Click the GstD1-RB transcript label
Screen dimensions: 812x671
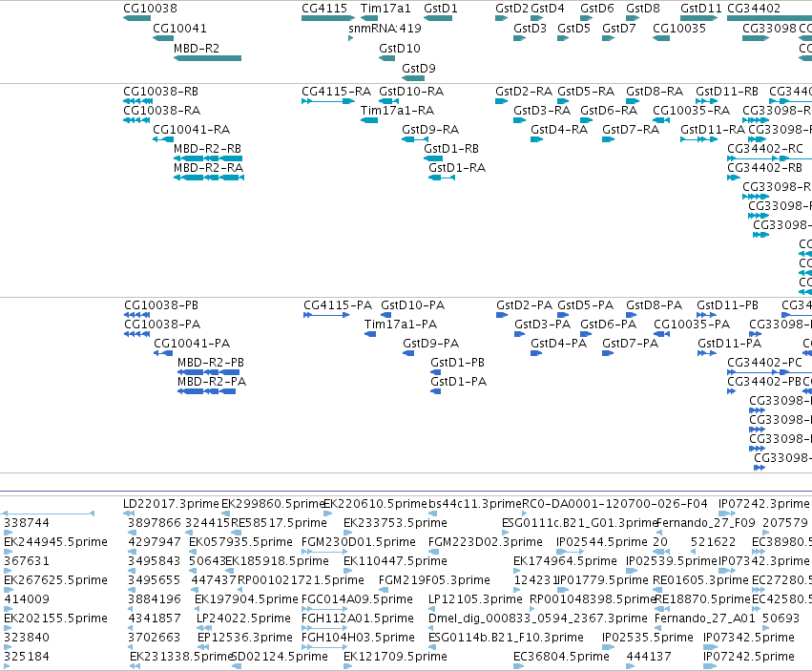pos(451,149)
